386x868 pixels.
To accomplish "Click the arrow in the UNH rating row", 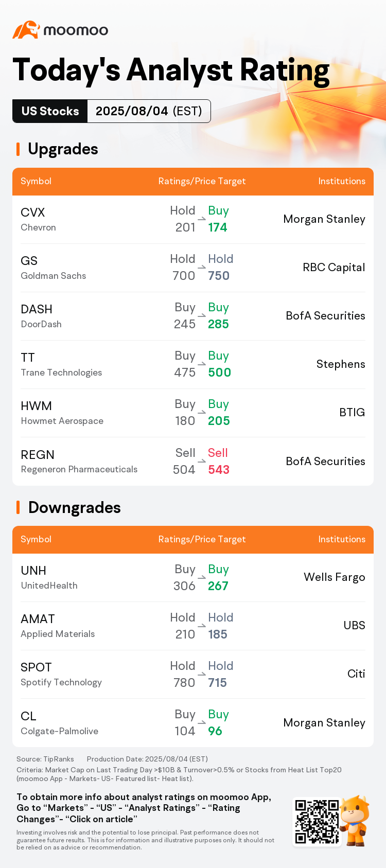I will (x=202, y=578).
